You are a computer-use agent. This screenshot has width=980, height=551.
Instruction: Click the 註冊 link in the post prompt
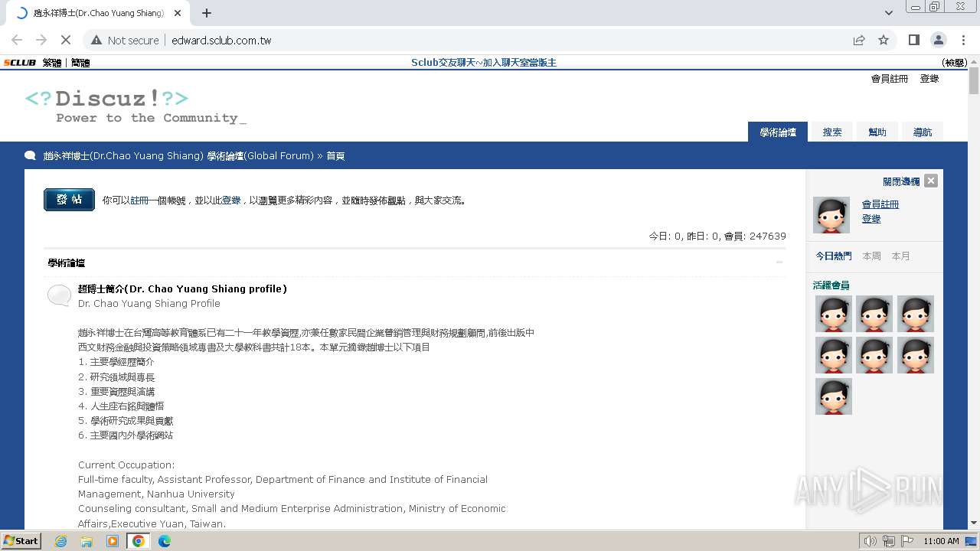[x=139, y=201]
